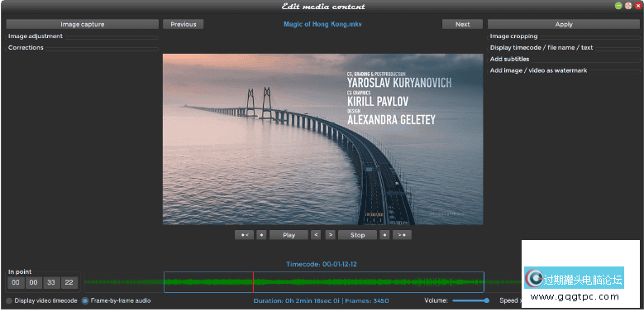Viewport: 644px width, 312px height.
Task: Close the Edit media content window
Action: (638, 6)
